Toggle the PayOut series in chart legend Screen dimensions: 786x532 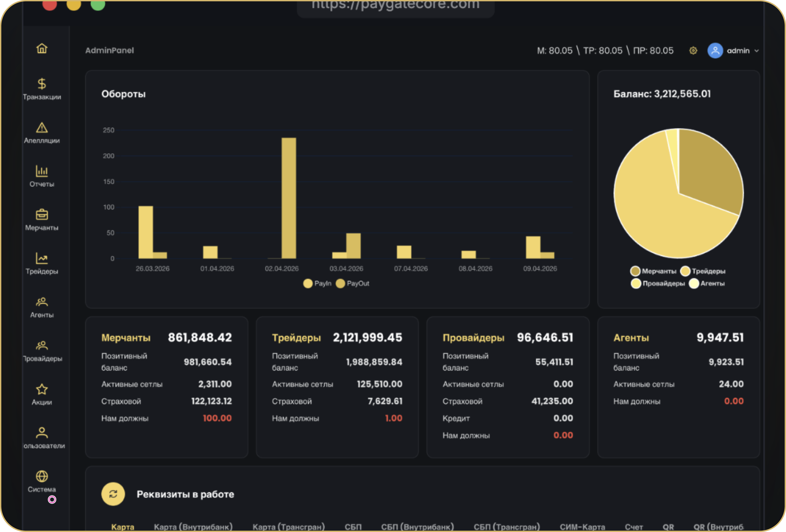point(352,283)
